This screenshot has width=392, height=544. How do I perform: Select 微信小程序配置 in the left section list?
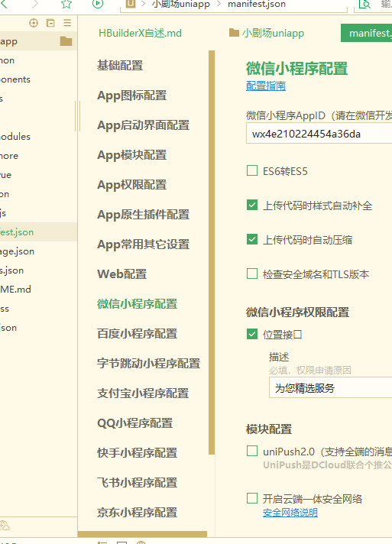[138, 304]
